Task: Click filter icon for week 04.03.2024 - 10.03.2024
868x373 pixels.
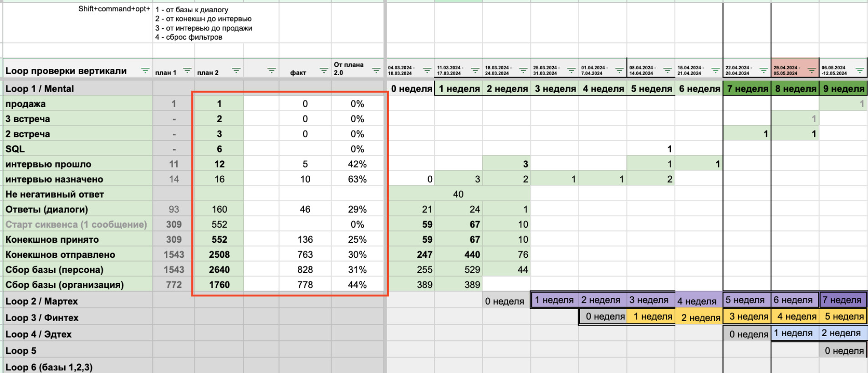Action: click(x=427, y=71)
